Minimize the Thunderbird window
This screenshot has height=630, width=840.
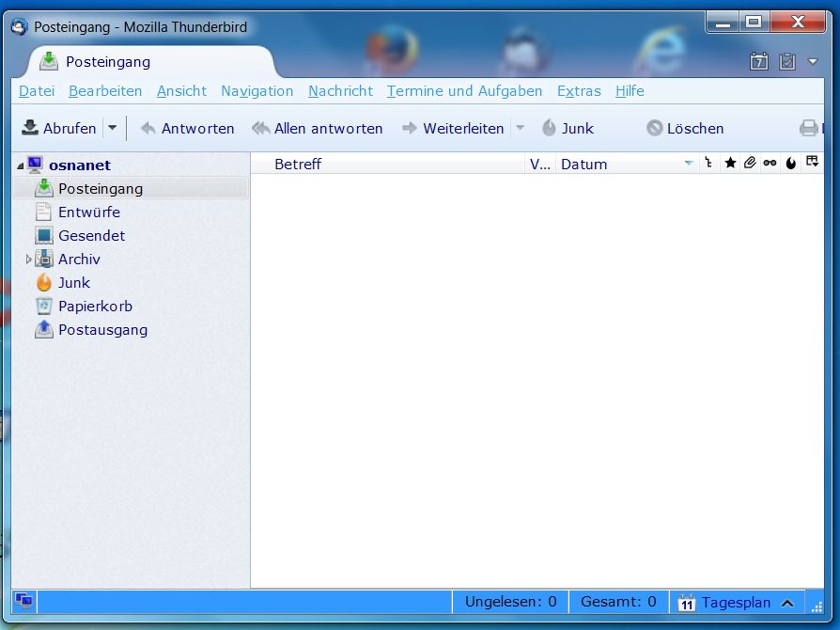723,23
